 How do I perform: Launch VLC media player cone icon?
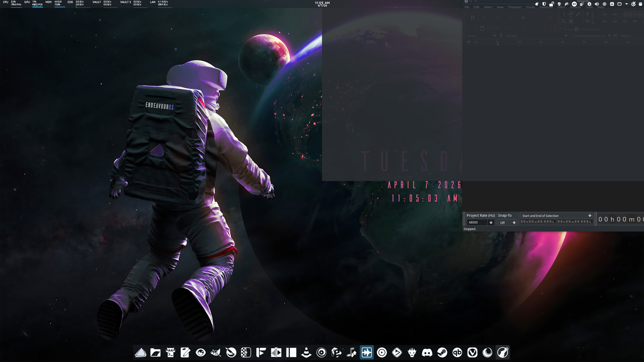[306, 353]
